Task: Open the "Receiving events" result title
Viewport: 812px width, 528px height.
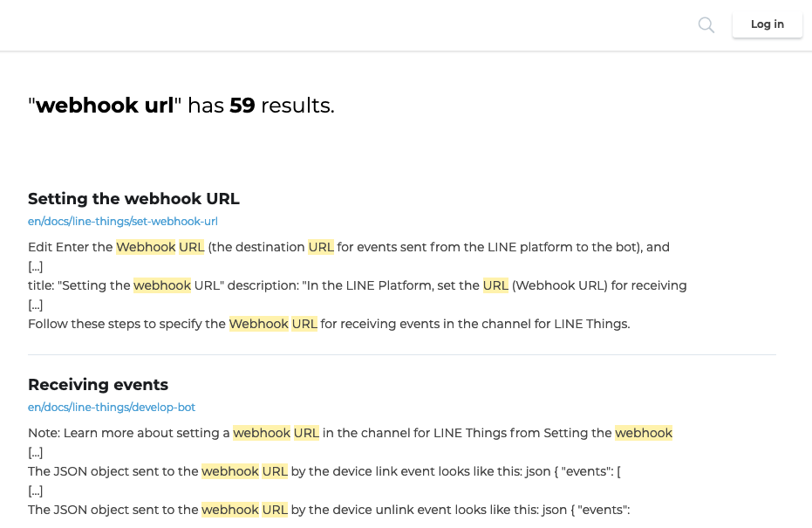Action: (x=98, y=384)
